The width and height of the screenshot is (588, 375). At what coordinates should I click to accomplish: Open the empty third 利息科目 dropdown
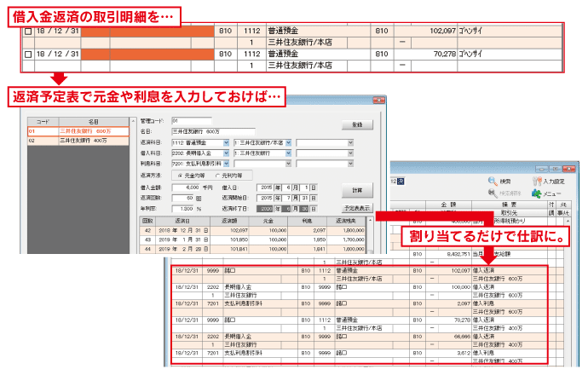[x=350, y=164]
